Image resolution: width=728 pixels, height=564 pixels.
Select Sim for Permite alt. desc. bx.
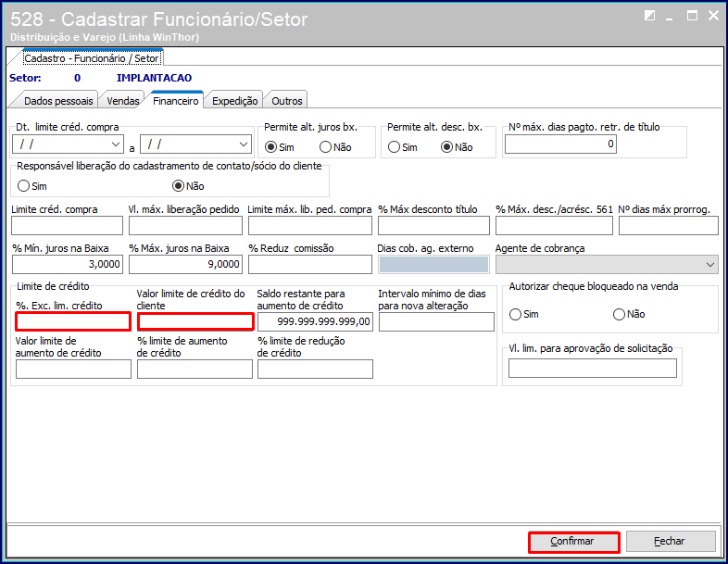click(x=394, y=147)
